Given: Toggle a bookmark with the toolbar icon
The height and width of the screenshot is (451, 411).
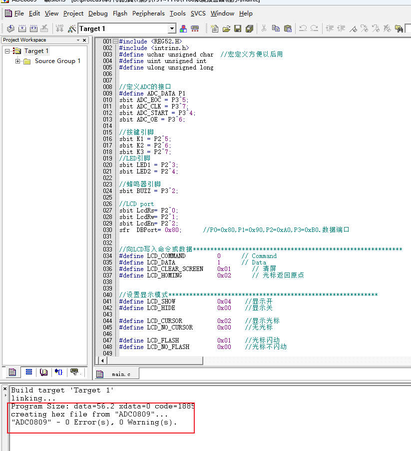Looking at the screenshot, I should pyautogui.click(x=353, y=29).
